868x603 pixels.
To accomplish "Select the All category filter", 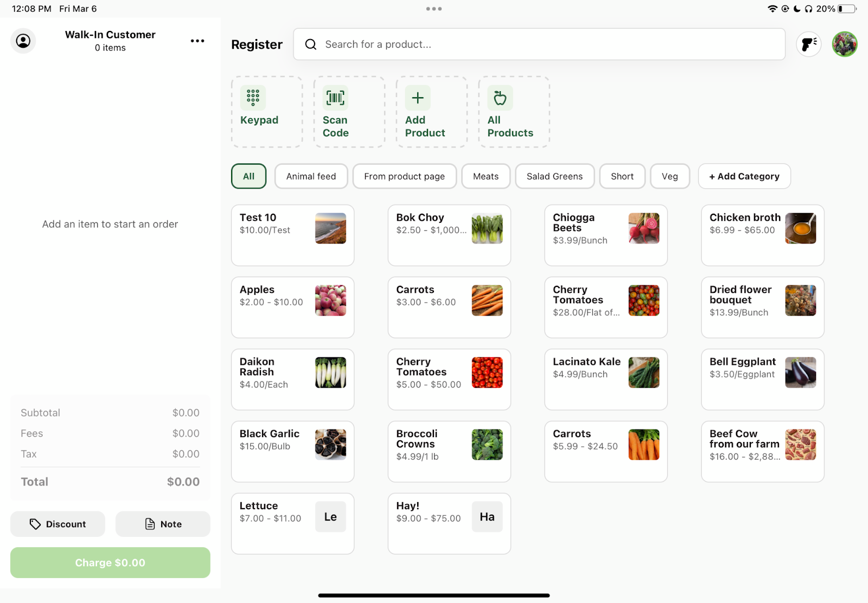I will point(248,176).
